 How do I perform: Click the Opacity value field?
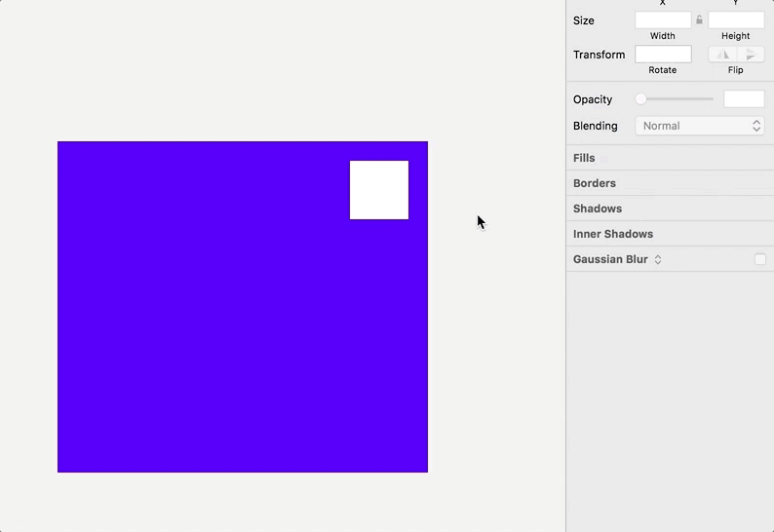[x=744, y=99]
